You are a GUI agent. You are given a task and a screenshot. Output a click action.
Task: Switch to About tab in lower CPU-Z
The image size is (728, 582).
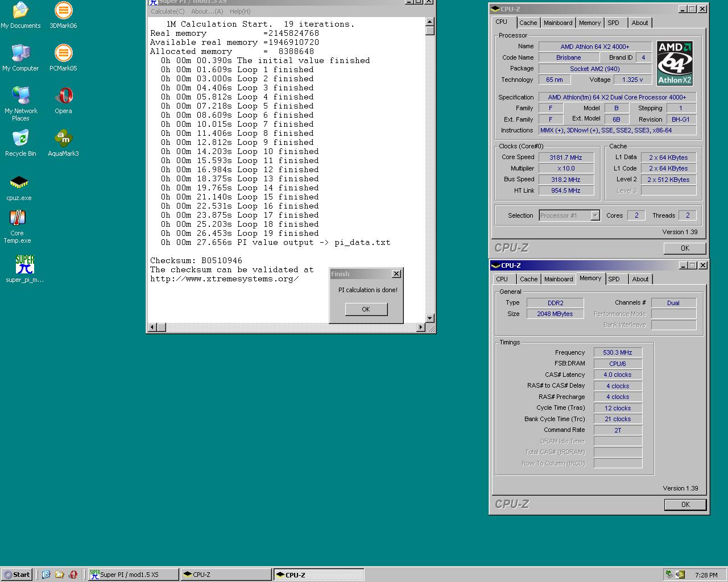coord(640,279)
